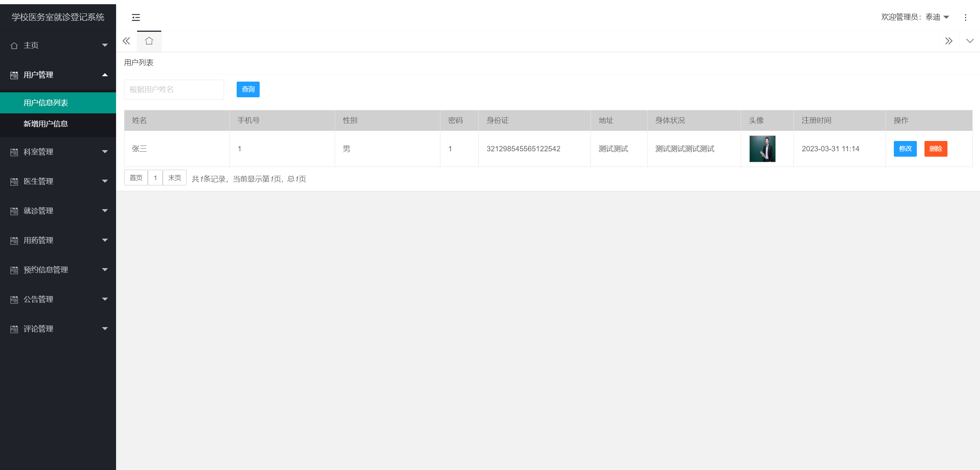Expand the 医生管理 menu
Screen dimensions: 980x470
[57, 181]
